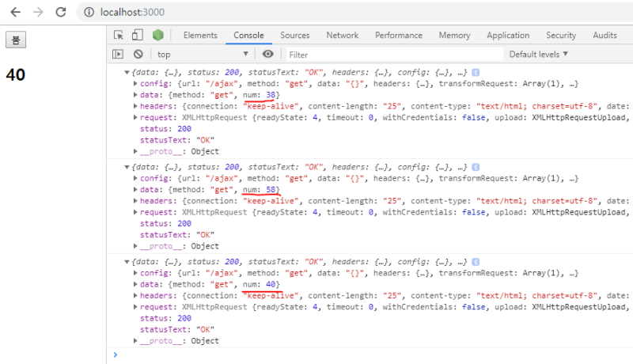Click the eye live expression icon
The image size is (633, 364).
click(x=268, y=54)
